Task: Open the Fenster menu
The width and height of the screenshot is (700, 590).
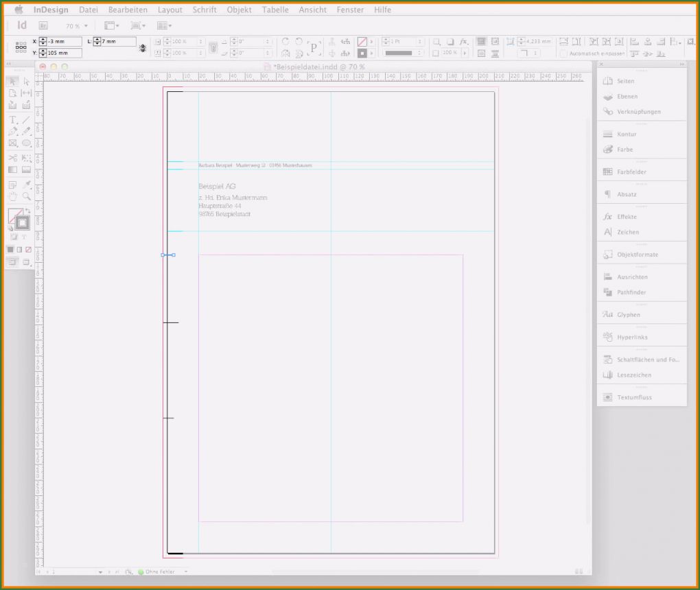Action: pyautogui.click(x=350, y=10)
